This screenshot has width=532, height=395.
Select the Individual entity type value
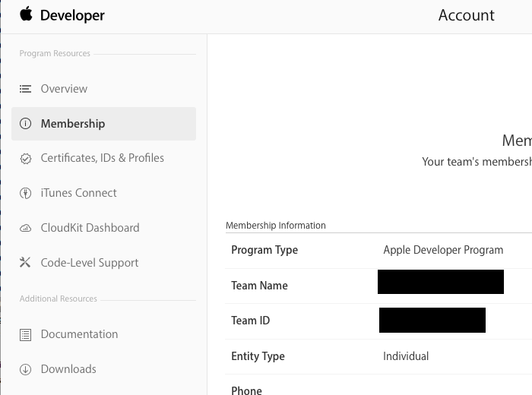coord(406,356)
